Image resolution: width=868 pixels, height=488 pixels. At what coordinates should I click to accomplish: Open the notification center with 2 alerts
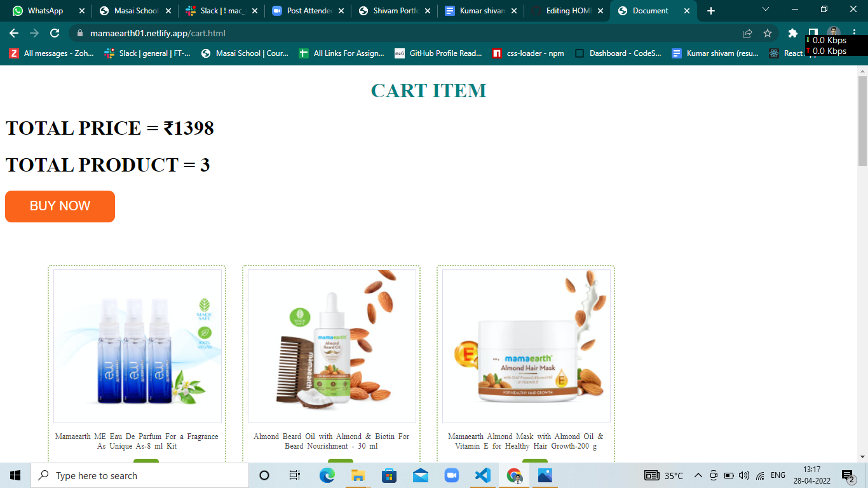tap(848, 475)
